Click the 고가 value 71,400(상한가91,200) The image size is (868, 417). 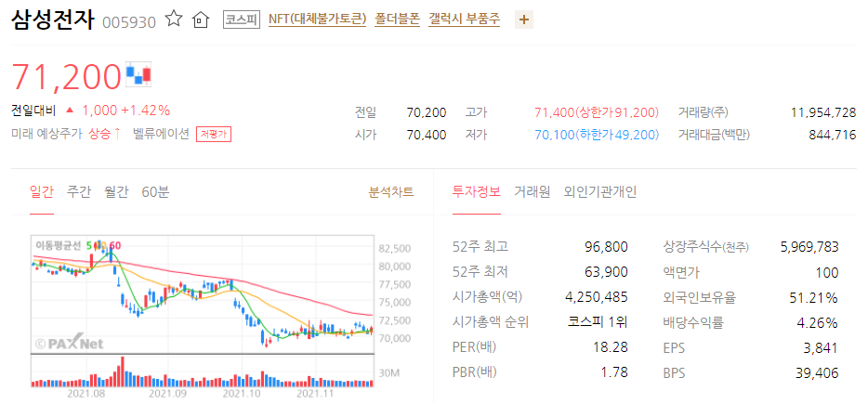(x=597, y=112)
